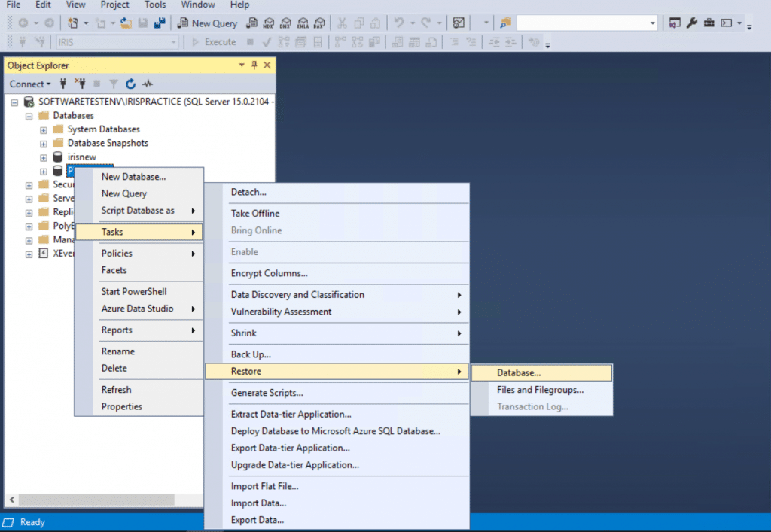Choose Rename in the context menu
The image size is (771, 532).
pyautogui.click(x=139, y=351)
